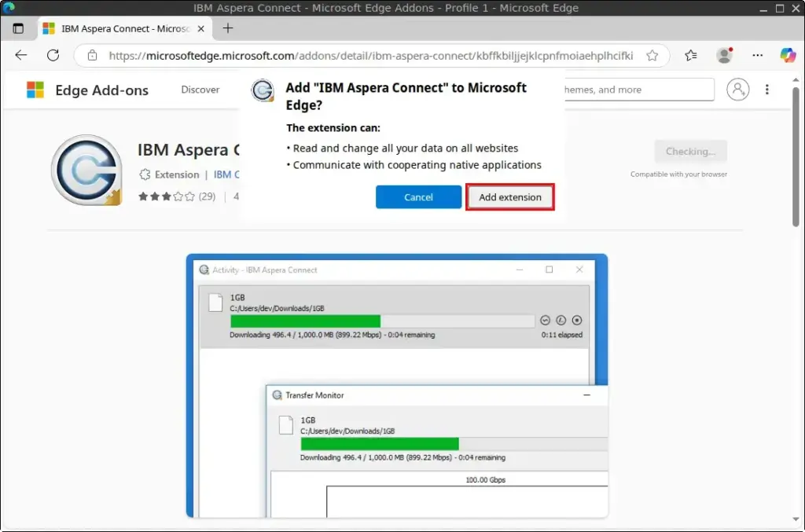Click the "Transfer Monitor" title
The width and height of the screenshot is (805, 532).
(x=314, y=395)
